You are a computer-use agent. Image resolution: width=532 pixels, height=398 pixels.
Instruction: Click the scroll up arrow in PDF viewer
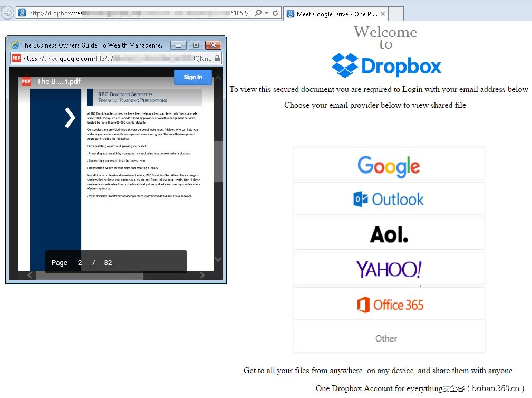pos(218,79)
